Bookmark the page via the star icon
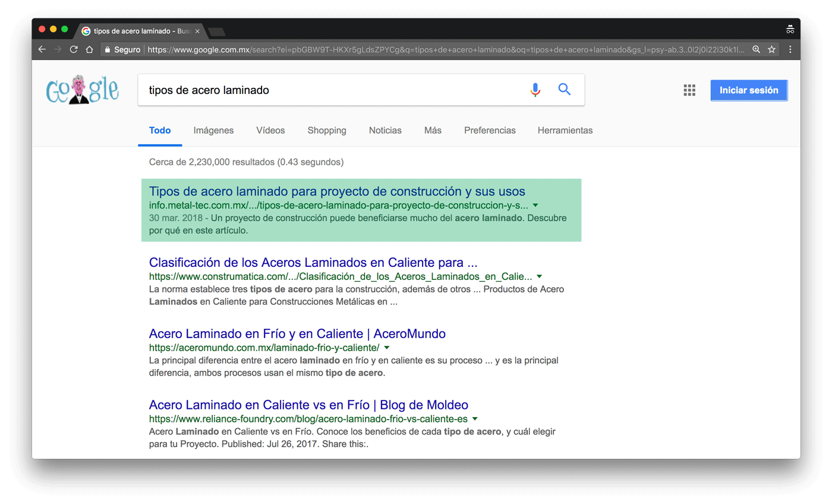 click(771, 50)
